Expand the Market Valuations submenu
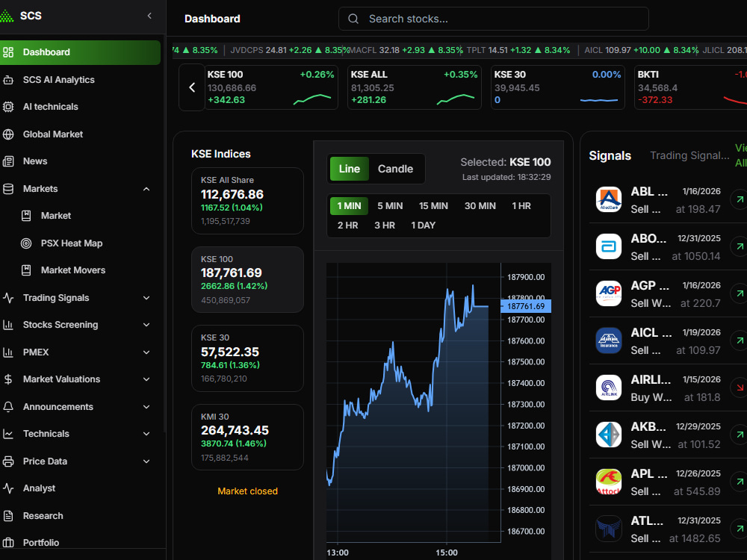 pos(146,379)
